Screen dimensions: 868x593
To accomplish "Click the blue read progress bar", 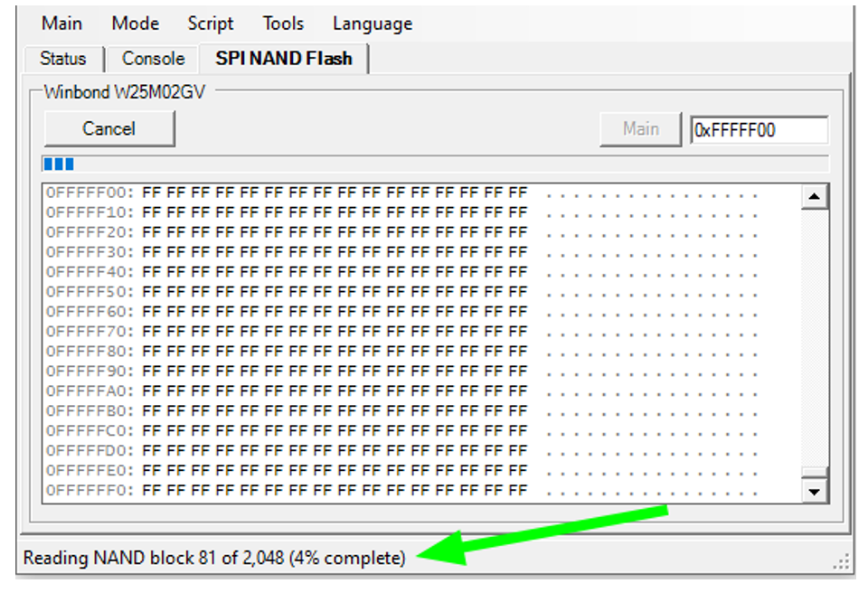I will [x=436, y=165].
